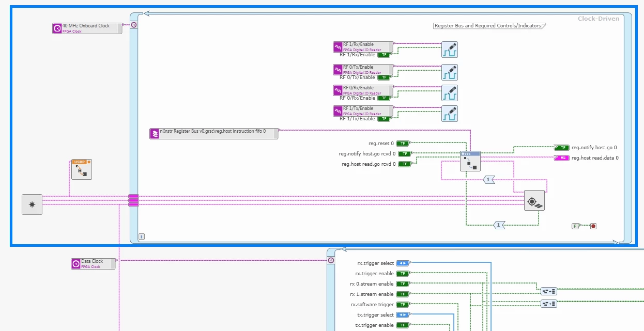Image resolution: width=644 pixels, height=331 pixels.
Task: Open the rx.trigger select enum terminal
Action: (x=403, y=263)
